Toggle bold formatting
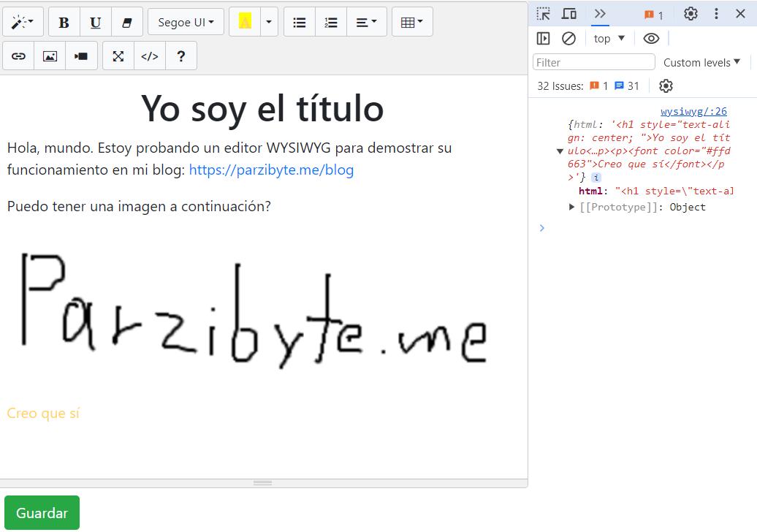 (x=64, y=22)
